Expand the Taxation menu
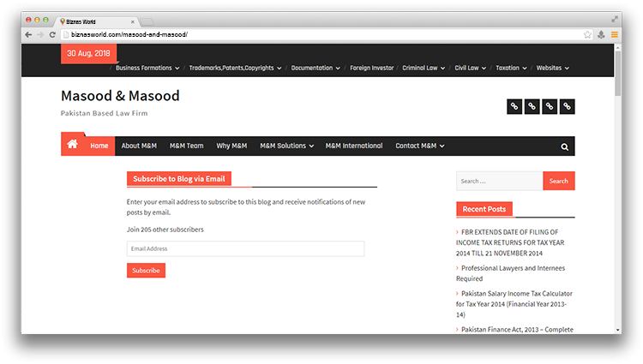 point(511,68)
